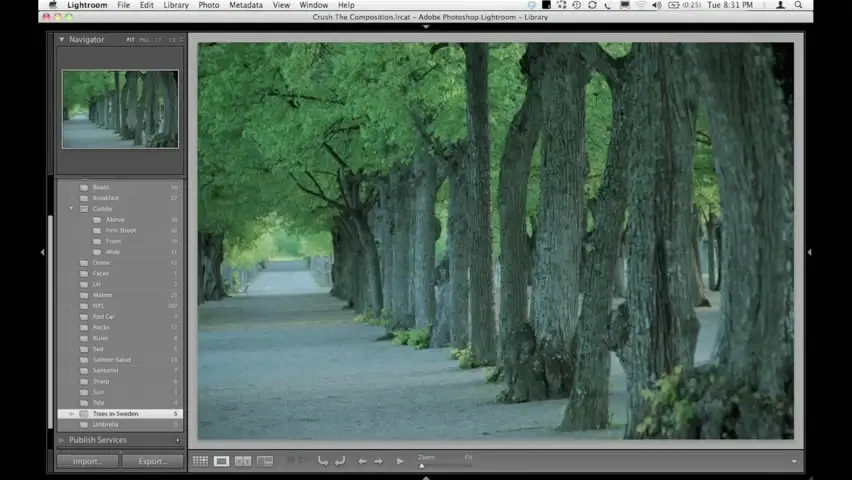Select previous photo arrow
This screenshot has height=480, width=852.
pos(362,461)
